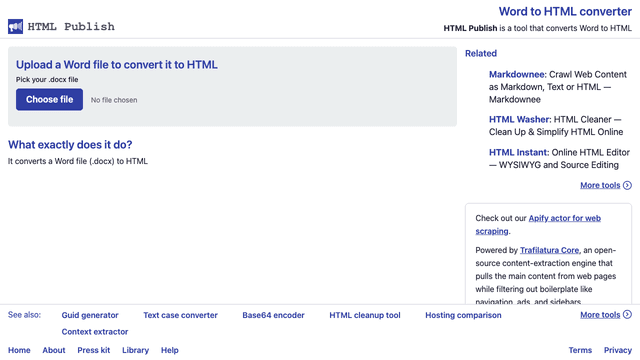Click the 'Pick your .docx file' label
The image size is (640, 360).
[47, 80]
